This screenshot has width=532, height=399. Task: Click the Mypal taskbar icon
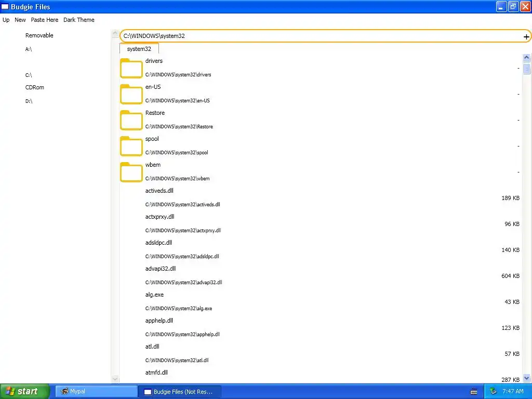tap(64, 391)
